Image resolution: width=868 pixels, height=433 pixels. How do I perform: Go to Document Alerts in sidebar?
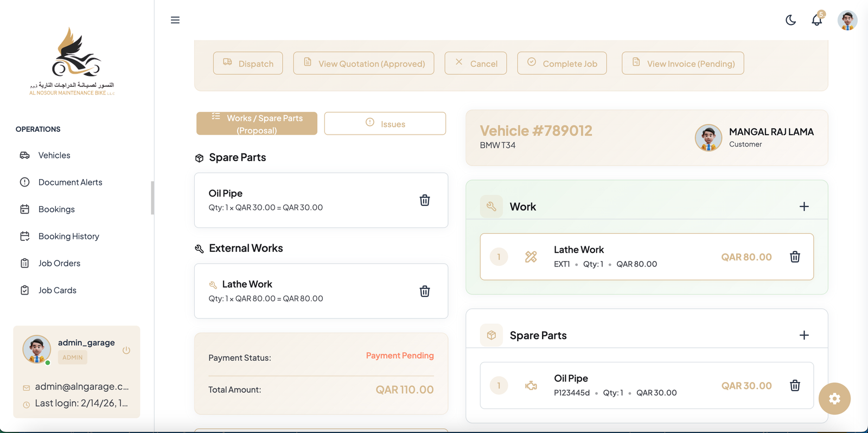pos(70,182)
